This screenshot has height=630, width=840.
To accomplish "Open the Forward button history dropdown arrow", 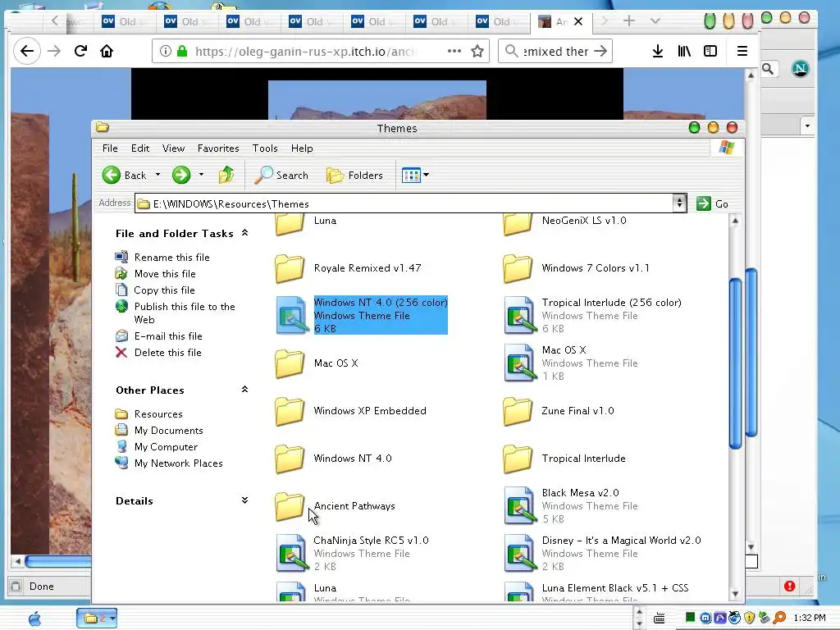I will (201, 175).
